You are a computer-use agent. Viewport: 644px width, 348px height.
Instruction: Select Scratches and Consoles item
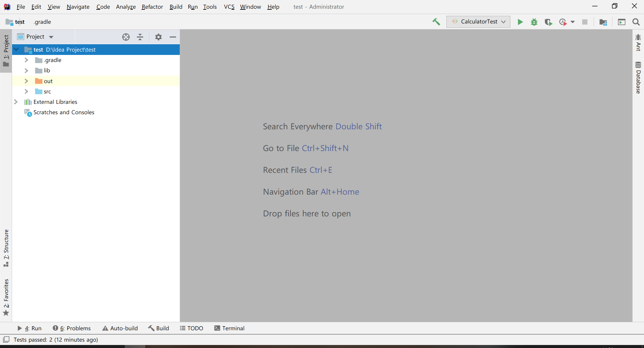point(64,112)
